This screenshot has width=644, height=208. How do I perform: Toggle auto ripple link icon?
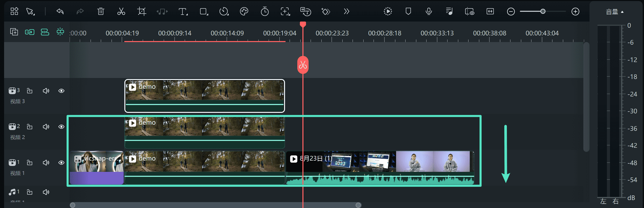coord(29,32)
